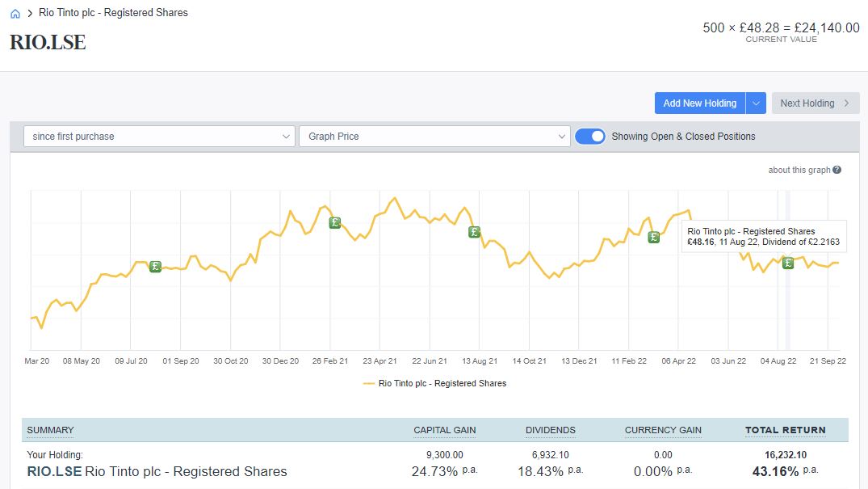Click the TOTAL RETURN column header
This screenshot has width=868, height=489.
pos(785,430)
